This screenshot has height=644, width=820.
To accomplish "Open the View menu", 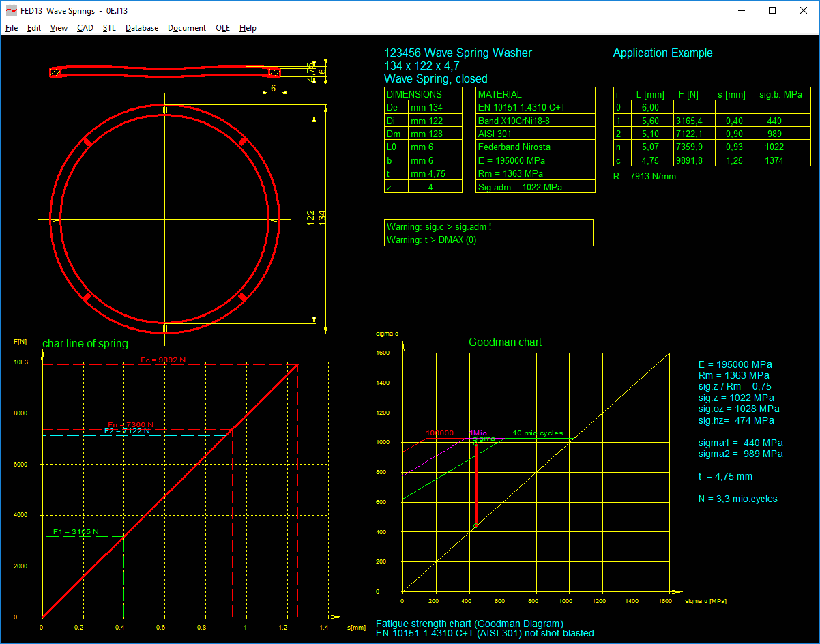I will [x=59, y=28].
